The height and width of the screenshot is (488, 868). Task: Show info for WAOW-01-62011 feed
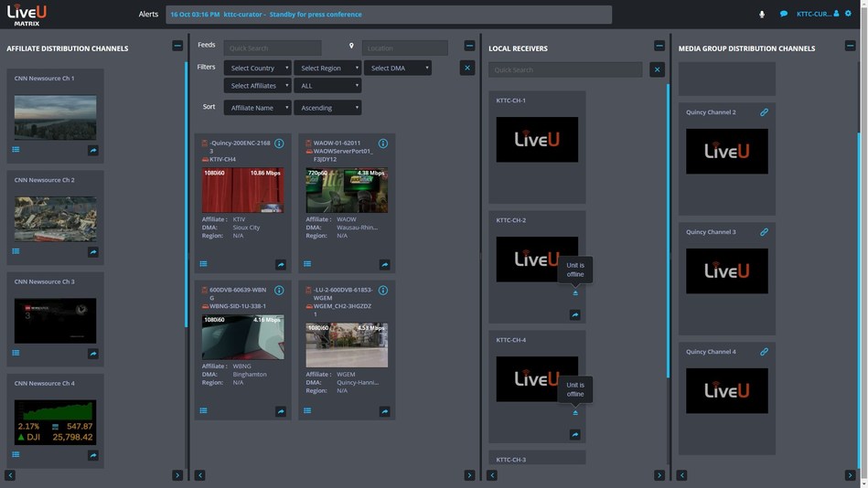(x=383, y=143)
